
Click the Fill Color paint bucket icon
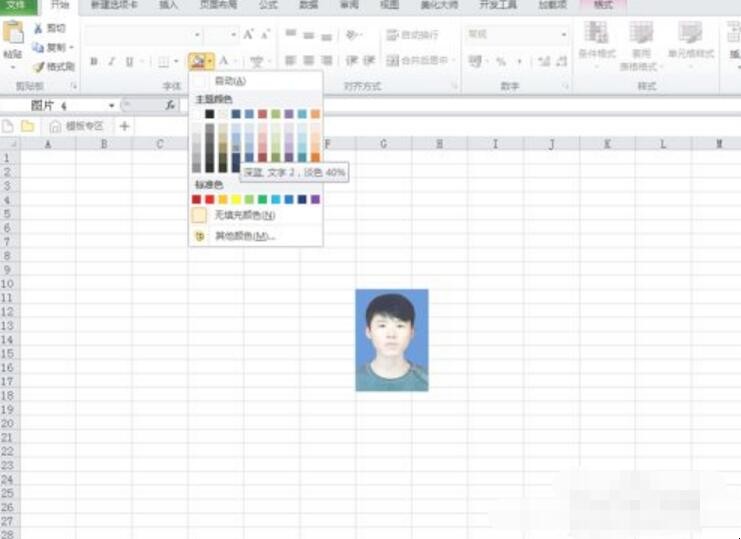pos(198,61)
